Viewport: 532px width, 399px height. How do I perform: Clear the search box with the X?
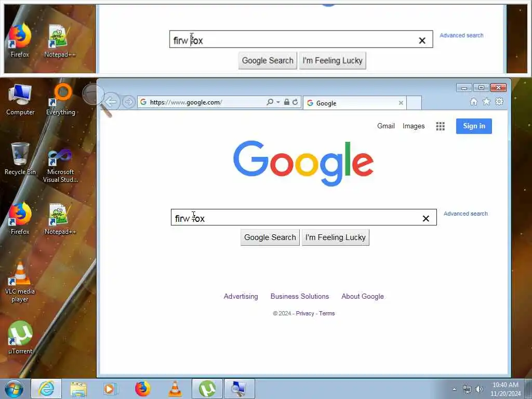426,219
